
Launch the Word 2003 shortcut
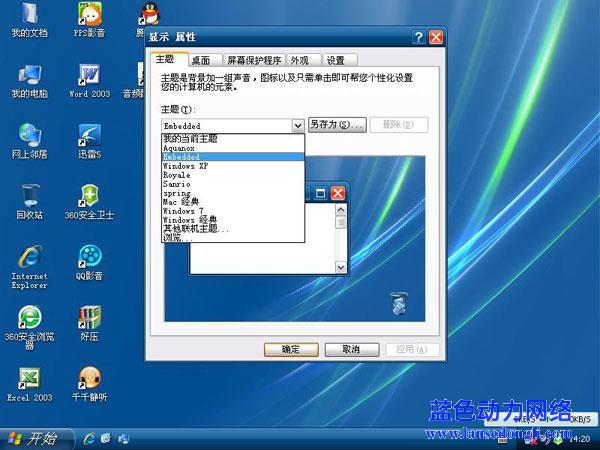[x=89, y=80]
